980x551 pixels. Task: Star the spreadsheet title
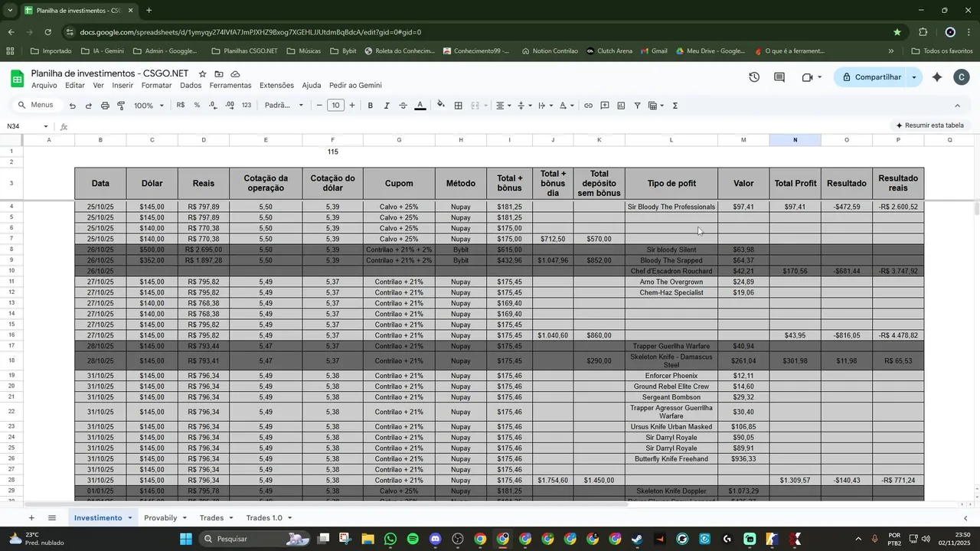point(202,73)
